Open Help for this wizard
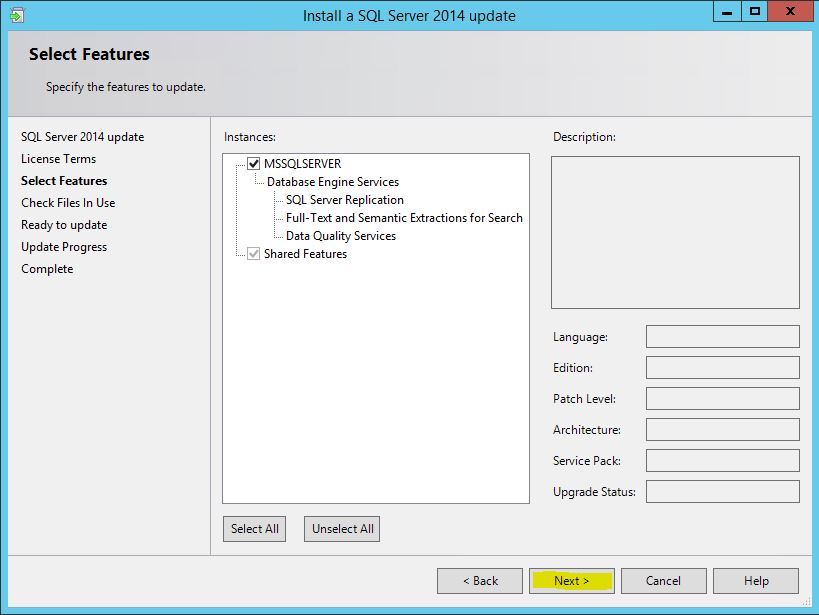 (756, 581)
